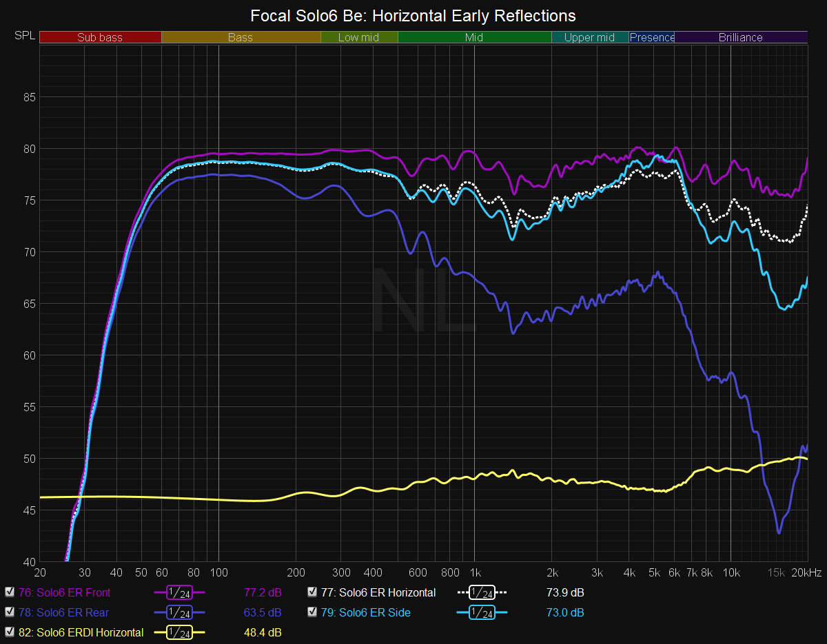Click the SPL axis label
The image size is (827, 644).
[23, 36]
